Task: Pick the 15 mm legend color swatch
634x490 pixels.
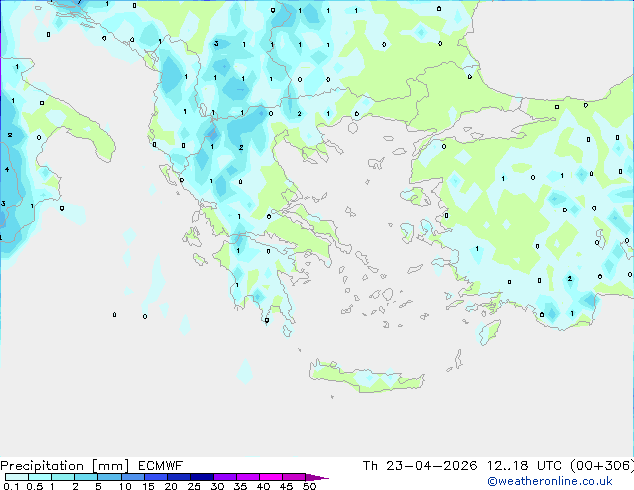Action: [155, 477]
